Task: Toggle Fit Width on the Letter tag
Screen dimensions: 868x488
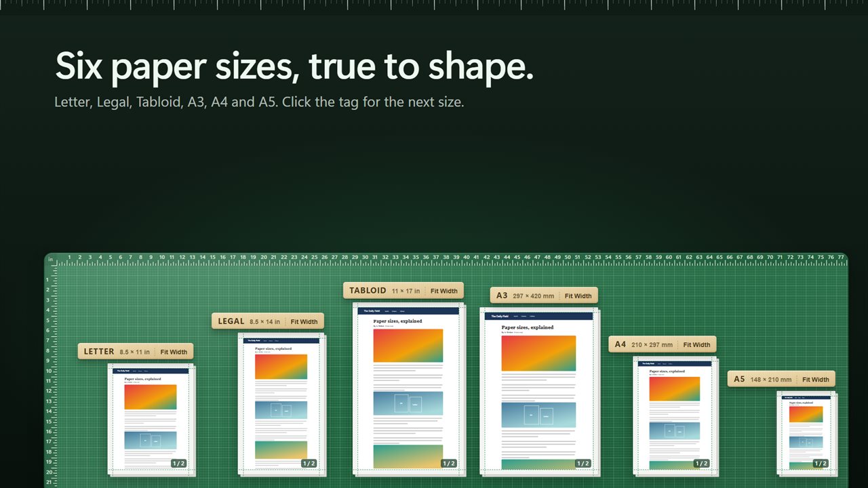Action: 174,352
